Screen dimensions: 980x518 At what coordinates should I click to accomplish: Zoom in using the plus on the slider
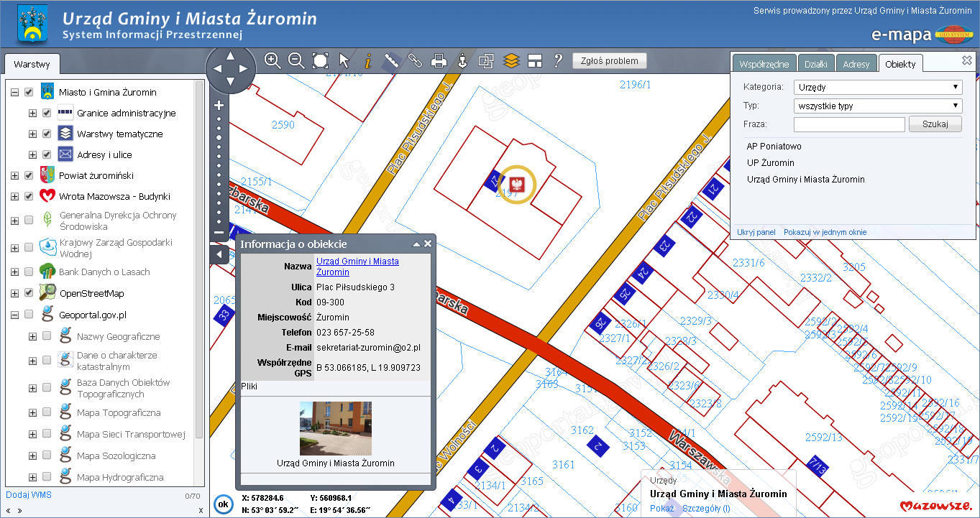tap(219, 105)
